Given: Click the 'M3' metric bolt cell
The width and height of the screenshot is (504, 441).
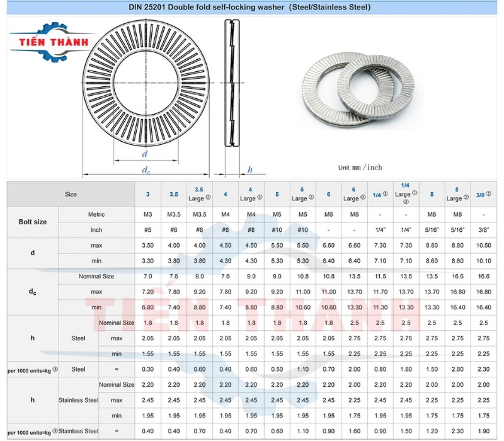Looking at the screenshot, I should (x=148, y=214).
